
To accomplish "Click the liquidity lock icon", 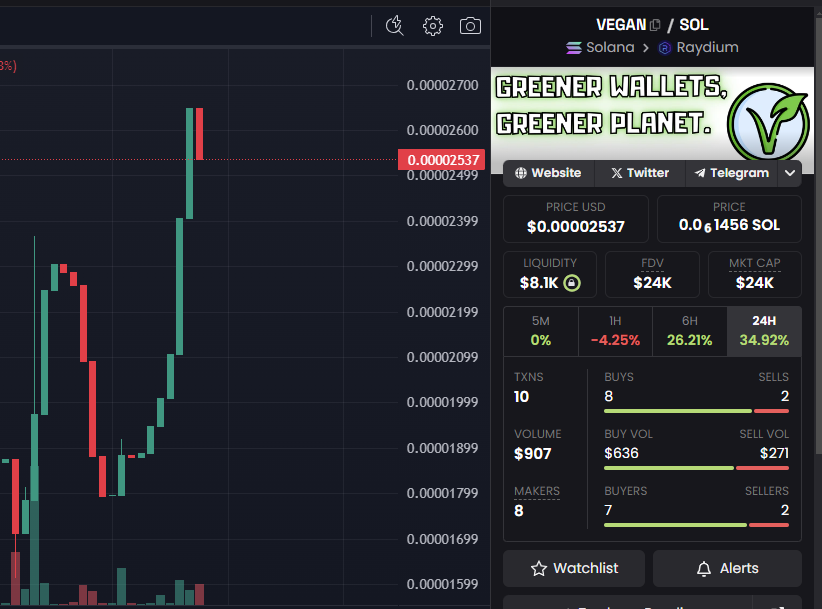I will 571,283.
